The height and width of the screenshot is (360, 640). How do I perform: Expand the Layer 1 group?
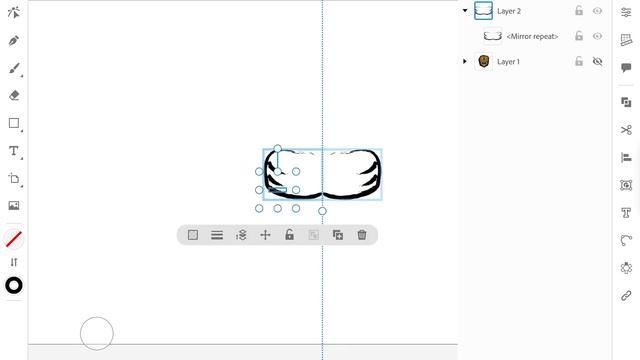[464, 61]
